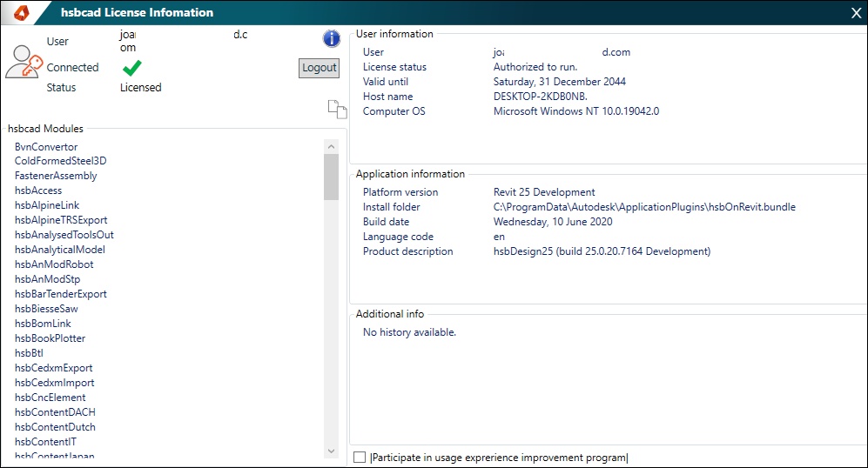Click the Revit 25 Development platform version
This screenshot has width=868, height=468.
coord(544,192)
